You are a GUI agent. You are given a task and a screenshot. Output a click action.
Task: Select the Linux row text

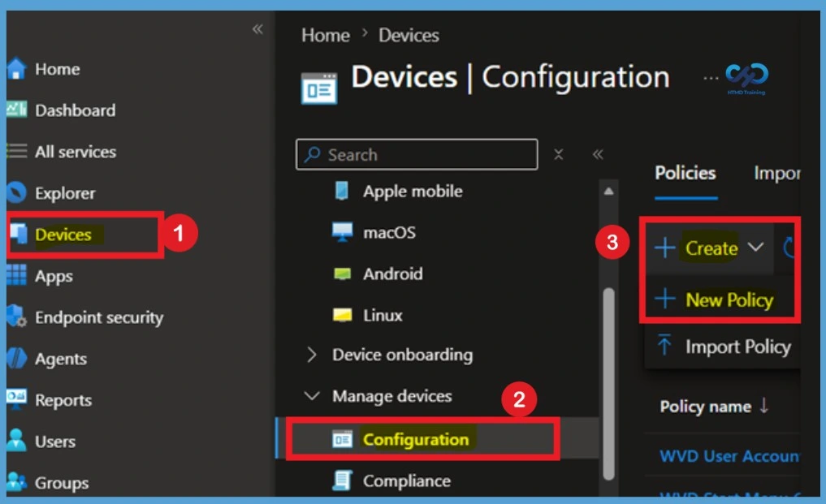tap(383, 315)
